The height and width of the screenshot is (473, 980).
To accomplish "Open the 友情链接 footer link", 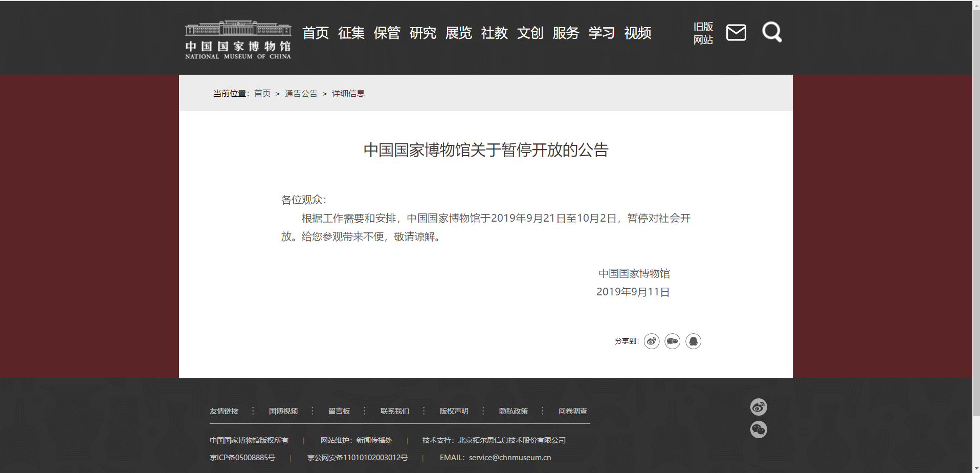I will (224, 411).
